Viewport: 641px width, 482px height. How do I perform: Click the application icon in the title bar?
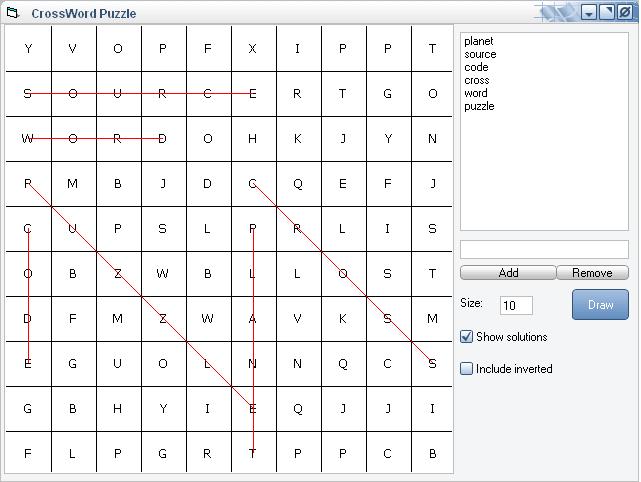[x=13, y=13]
